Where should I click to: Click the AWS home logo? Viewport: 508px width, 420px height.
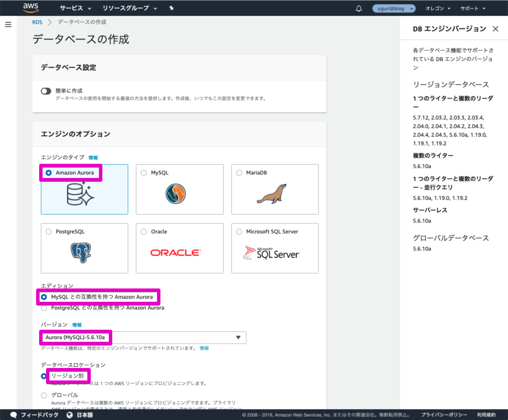[x=31, y=7]
